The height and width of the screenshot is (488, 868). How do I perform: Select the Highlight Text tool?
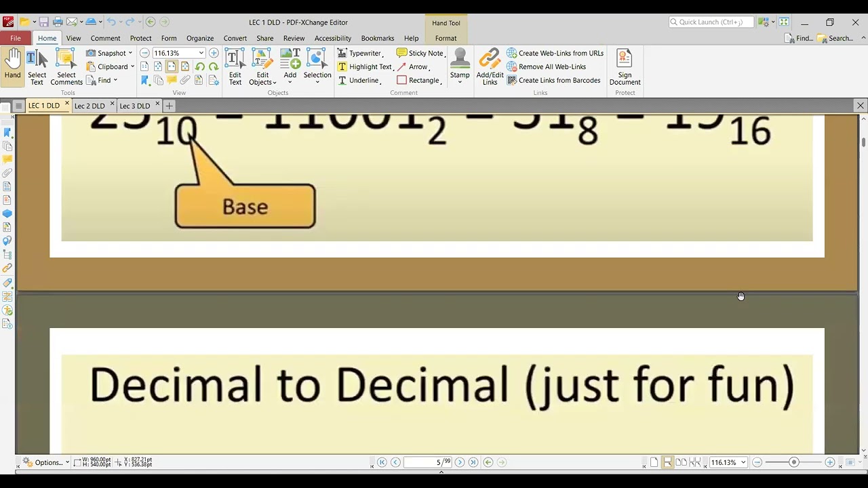point(365,66)
